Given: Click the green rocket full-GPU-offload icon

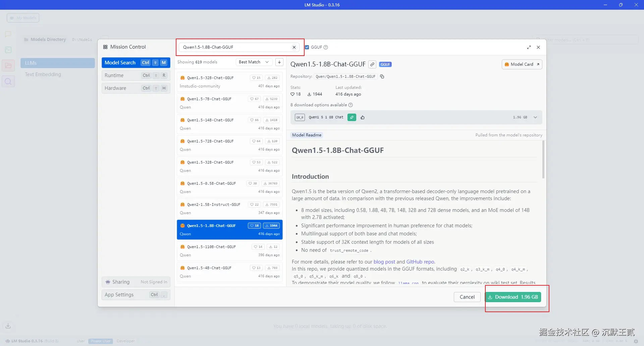Looking at the screenshot, I should click(x=352, y=117).
